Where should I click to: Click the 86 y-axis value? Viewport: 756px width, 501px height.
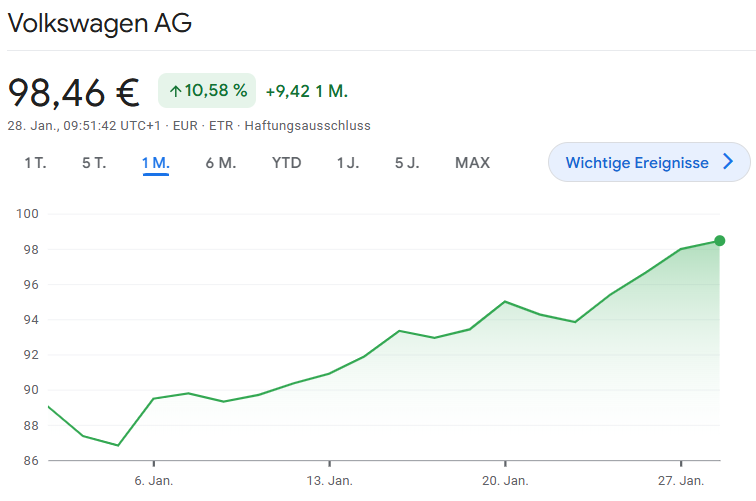click(x=31, y=460)
